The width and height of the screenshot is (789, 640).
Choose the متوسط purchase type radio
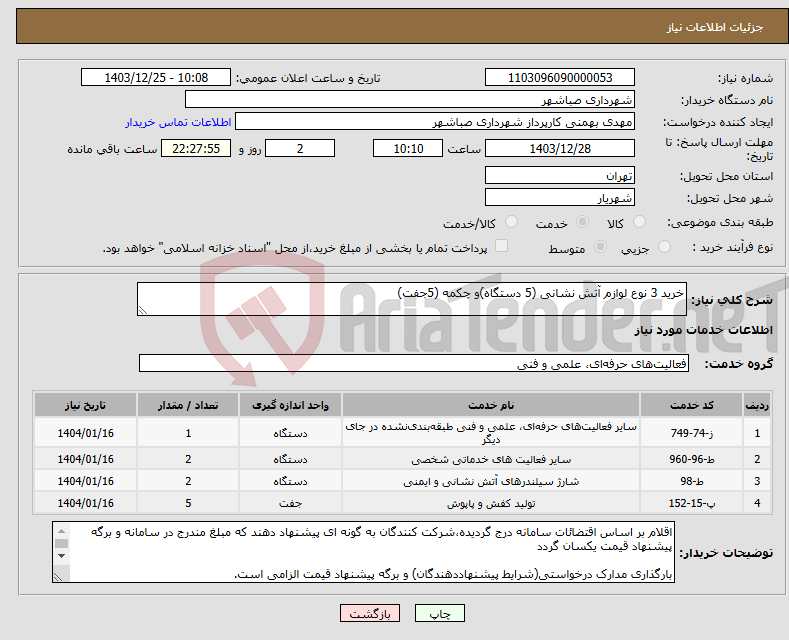click(600, 247)
